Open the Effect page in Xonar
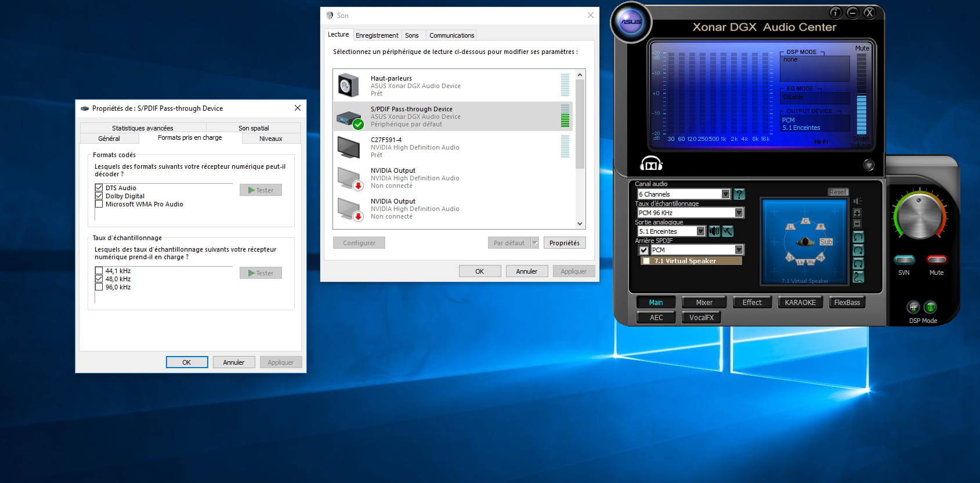 coord(752,303)
